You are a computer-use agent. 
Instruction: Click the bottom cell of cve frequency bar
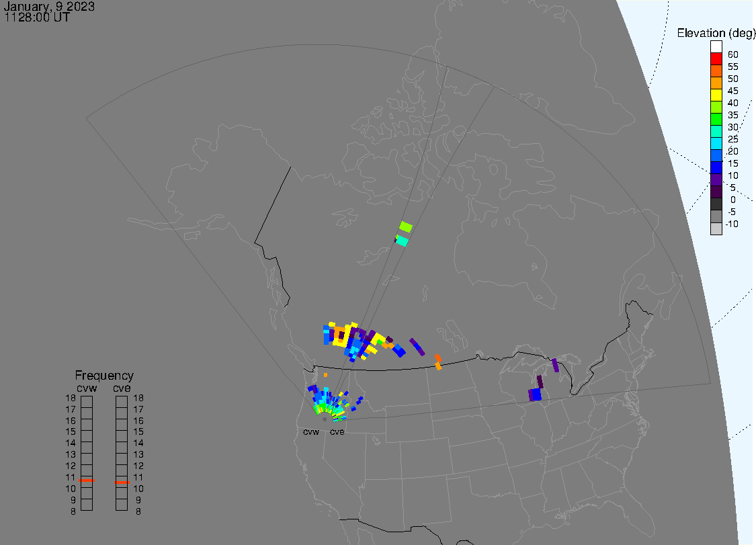122,505
